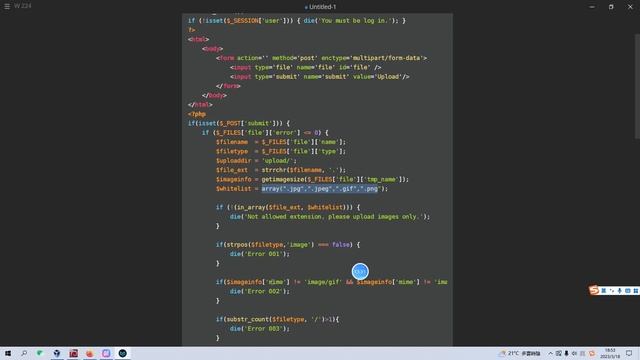This screenshot has width=640, height=360.
Task: Minimize the editor window
Action: pyautogui.click(x=592, y=7)
